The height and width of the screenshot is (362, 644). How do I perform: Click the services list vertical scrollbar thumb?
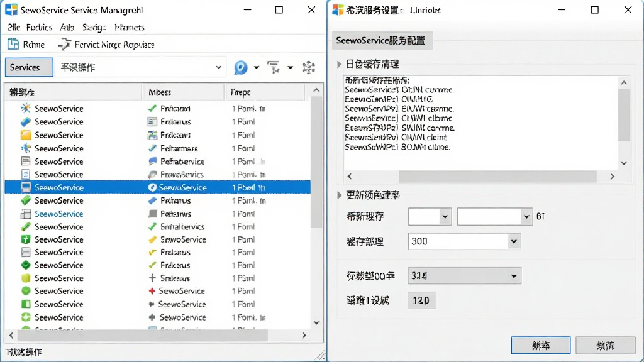(316, 162)
